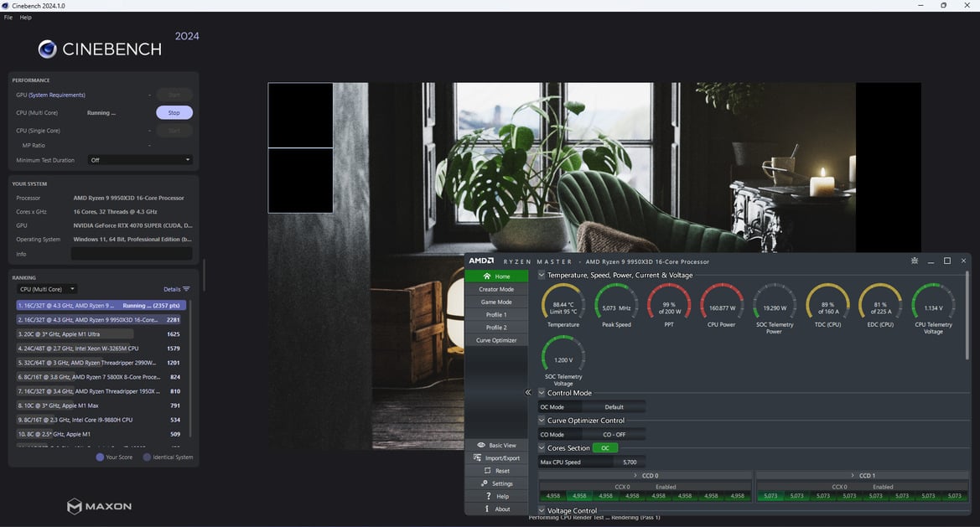This screenshot has width=980, height=527.
Task: Collapse the Voltage Control section
Action: (x=542, y=510)
